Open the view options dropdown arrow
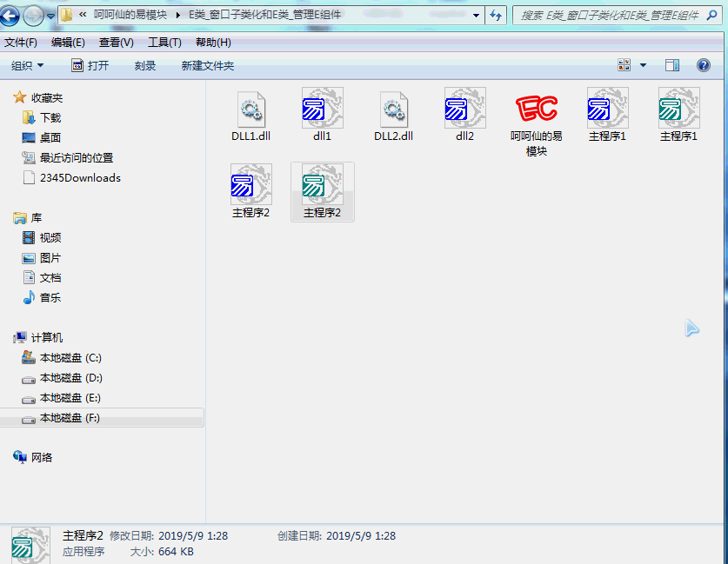The height and width of the screenshot is (564, 728). (643, 65)
